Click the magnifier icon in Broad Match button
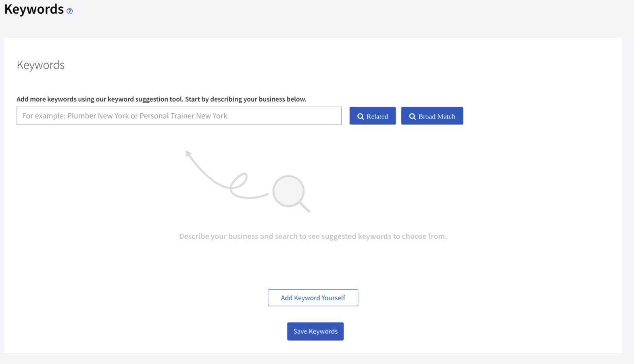The width and height of the screenshot is (634, 364). (x=412, y=116)
